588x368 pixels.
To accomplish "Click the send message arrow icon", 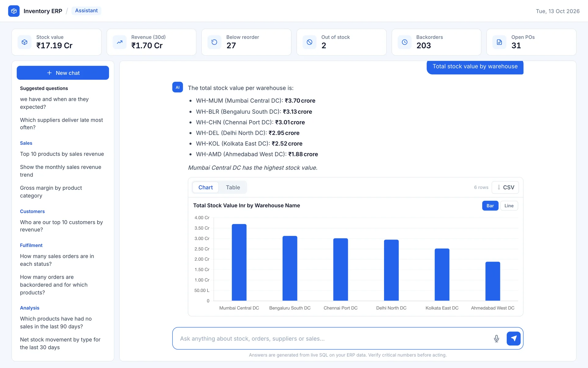I will click(x=514, y=339).
